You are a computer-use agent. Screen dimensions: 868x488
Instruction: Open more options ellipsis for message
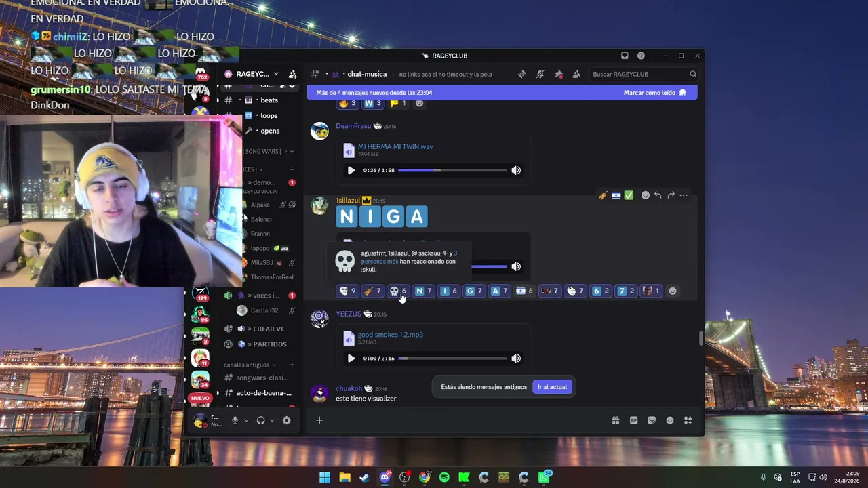point(684,195)
